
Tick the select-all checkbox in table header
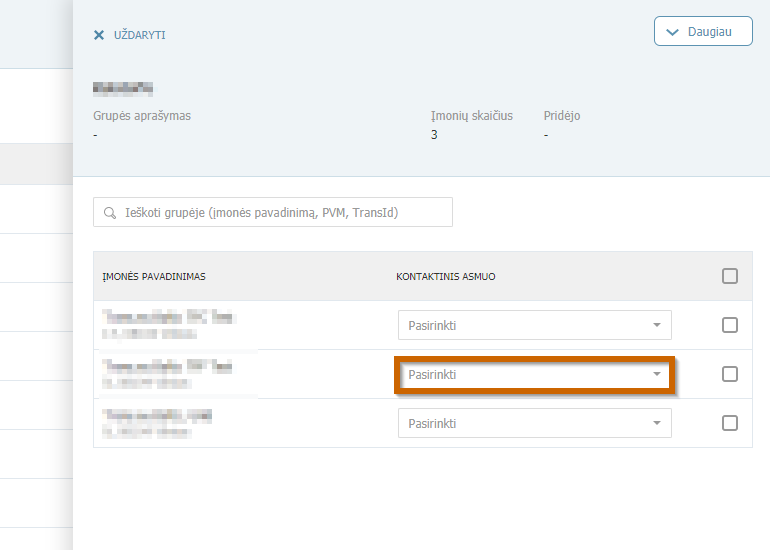(730, 276)
